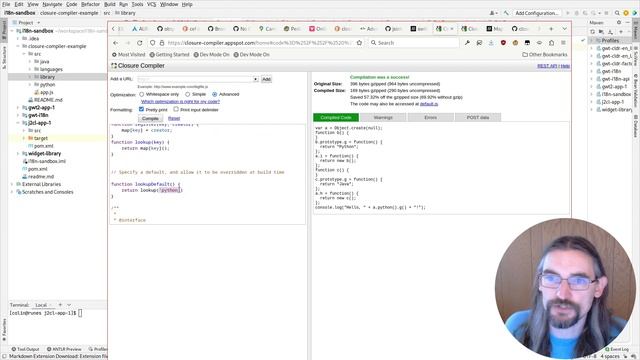Click the red shield extension icon

(x=503, y=43)
